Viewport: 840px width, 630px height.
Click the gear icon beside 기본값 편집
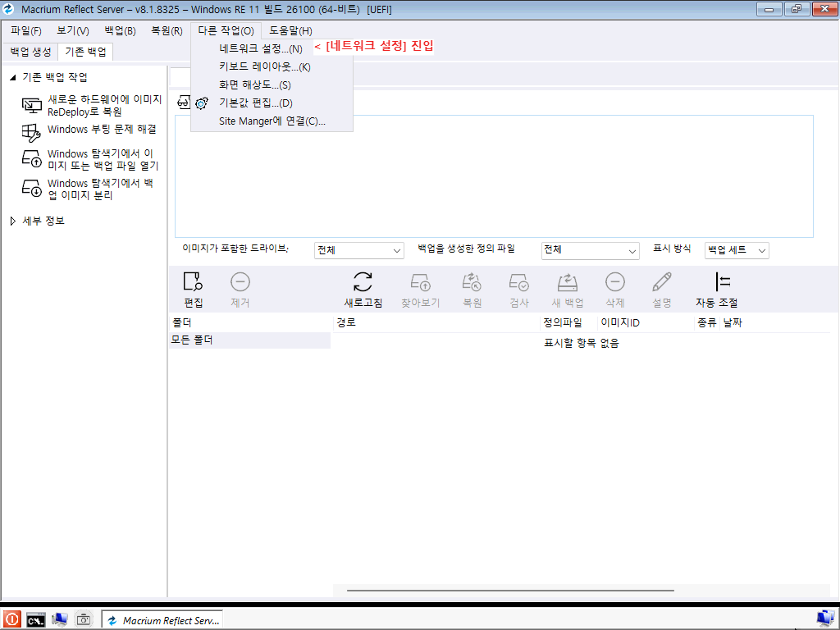(x=202, y=103)
